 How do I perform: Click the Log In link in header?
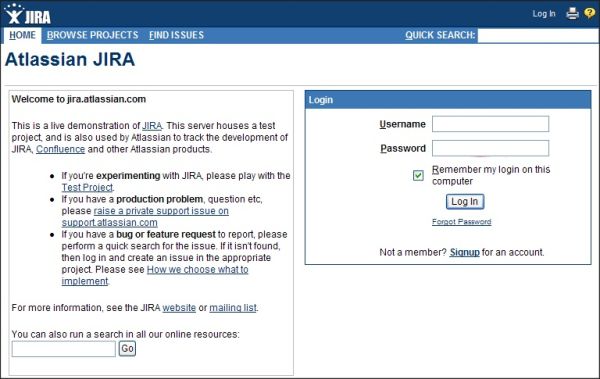pos(544,14)
